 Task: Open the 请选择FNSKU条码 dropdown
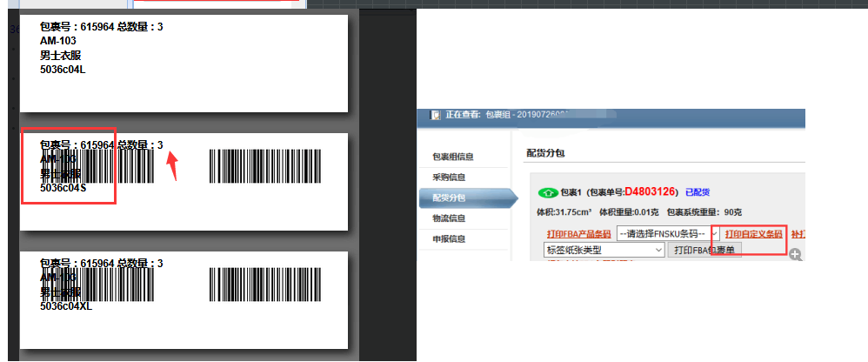point(668,234)
